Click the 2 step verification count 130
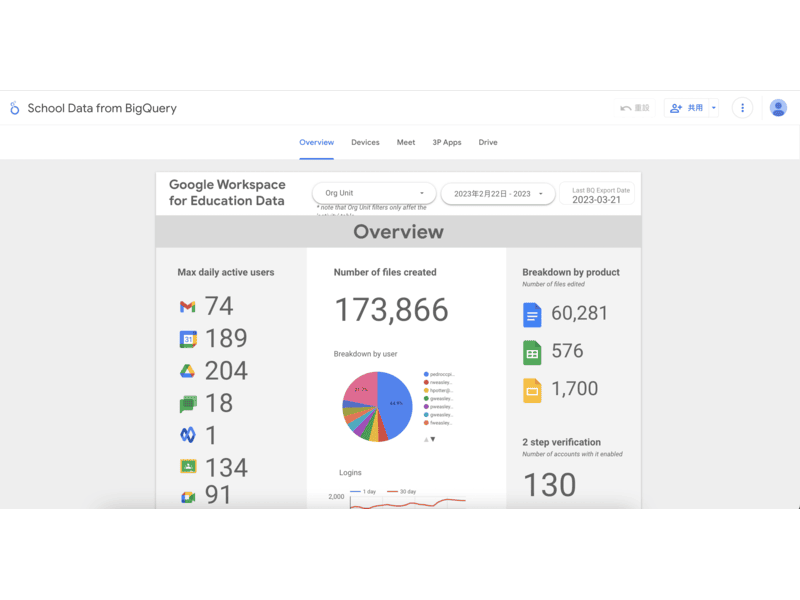This screenshot has width=800, height=600. pyautogui.click(x=549, y=485)
